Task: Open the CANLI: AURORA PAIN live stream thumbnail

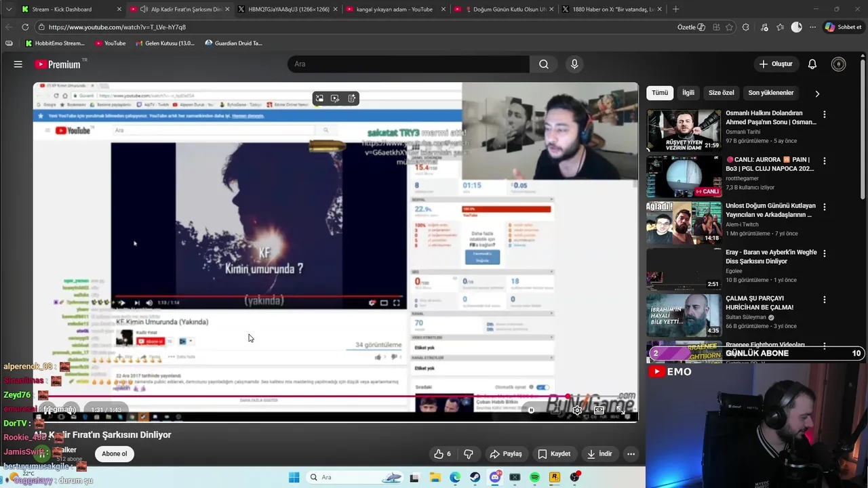Action: tap(684, 176)
